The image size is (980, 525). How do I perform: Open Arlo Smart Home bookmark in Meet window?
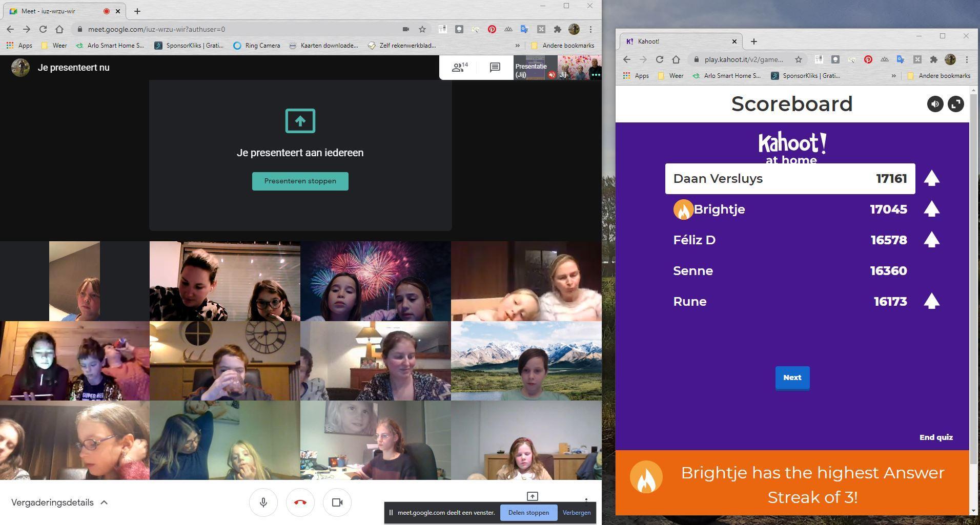(110, 45)
